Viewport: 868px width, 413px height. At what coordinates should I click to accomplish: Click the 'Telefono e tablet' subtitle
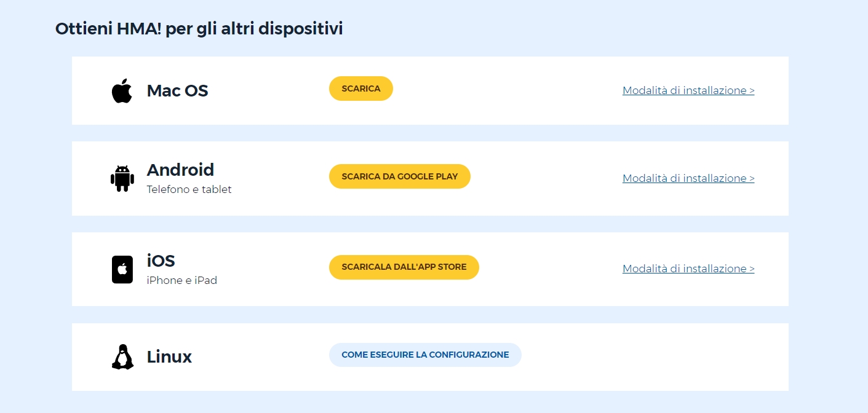[x=189, y=189]
